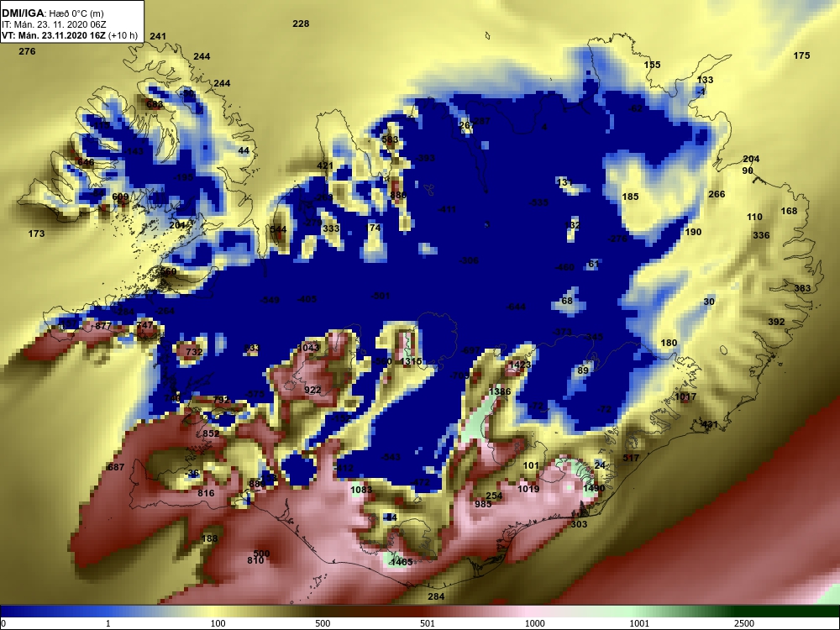
Task: Click the map value '392'
Action: coord(776,322)
